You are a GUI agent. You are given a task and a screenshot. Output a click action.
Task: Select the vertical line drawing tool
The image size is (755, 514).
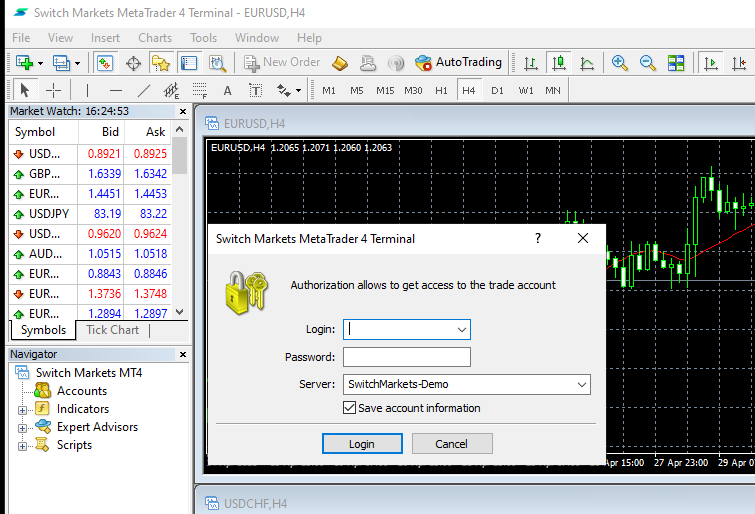point(87,90)
